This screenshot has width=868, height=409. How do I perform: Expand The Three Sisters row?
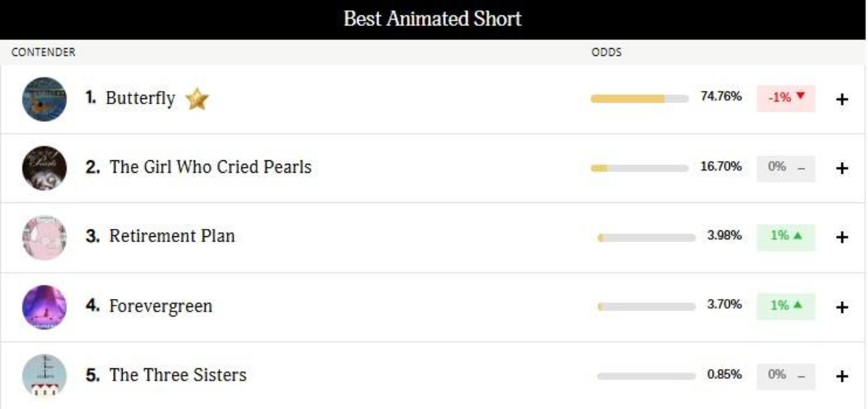(842, 376)
